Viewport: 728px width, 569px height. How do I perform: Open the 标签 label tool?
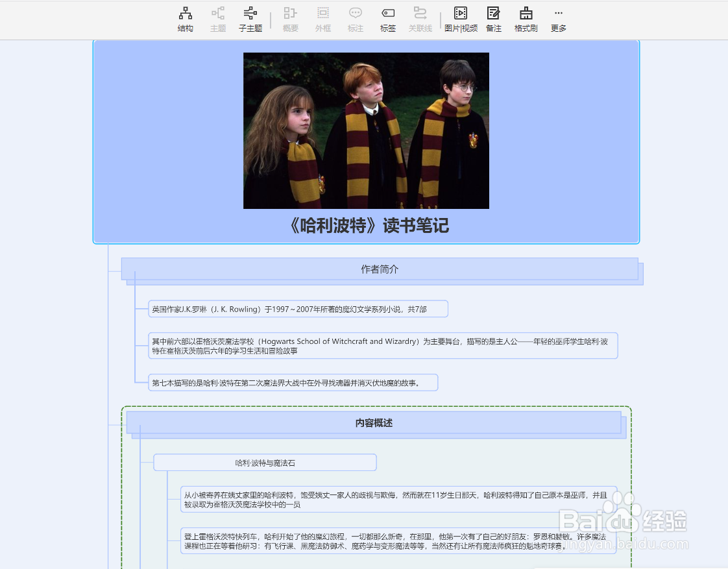coord(387,19)
